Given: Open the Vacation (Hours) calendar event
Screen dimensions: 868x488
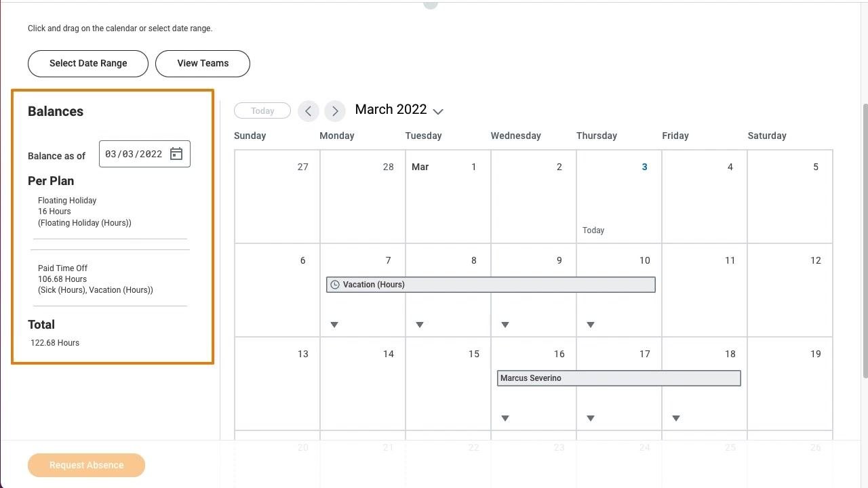Looking at the screenshot, I should coord(491,285).
